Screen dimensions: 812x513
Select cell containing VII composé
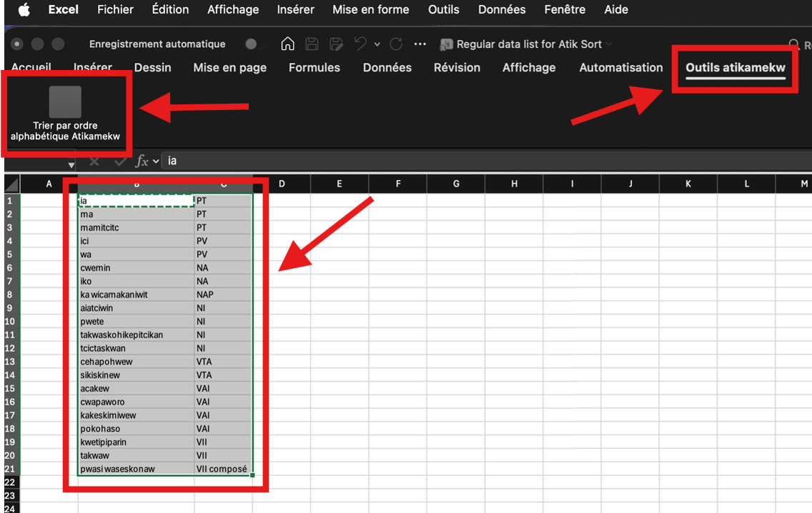coord(223,469)
